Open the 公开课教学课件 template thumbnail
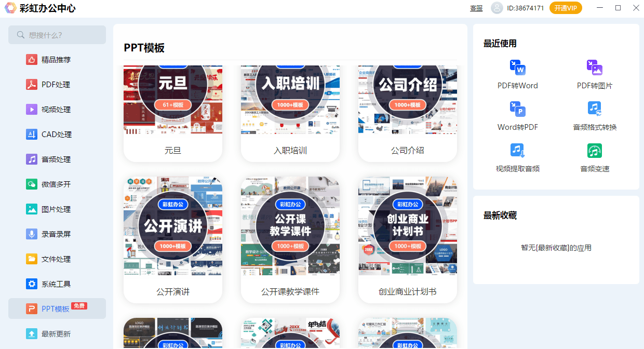644x349 pixels. coord(290,225)
